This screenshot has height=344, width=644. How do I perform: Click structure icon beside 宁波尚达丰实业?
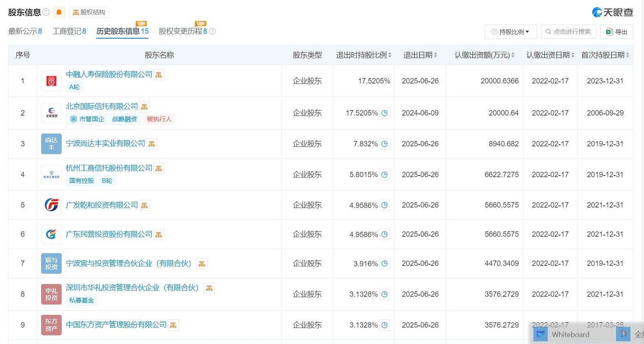152,144
